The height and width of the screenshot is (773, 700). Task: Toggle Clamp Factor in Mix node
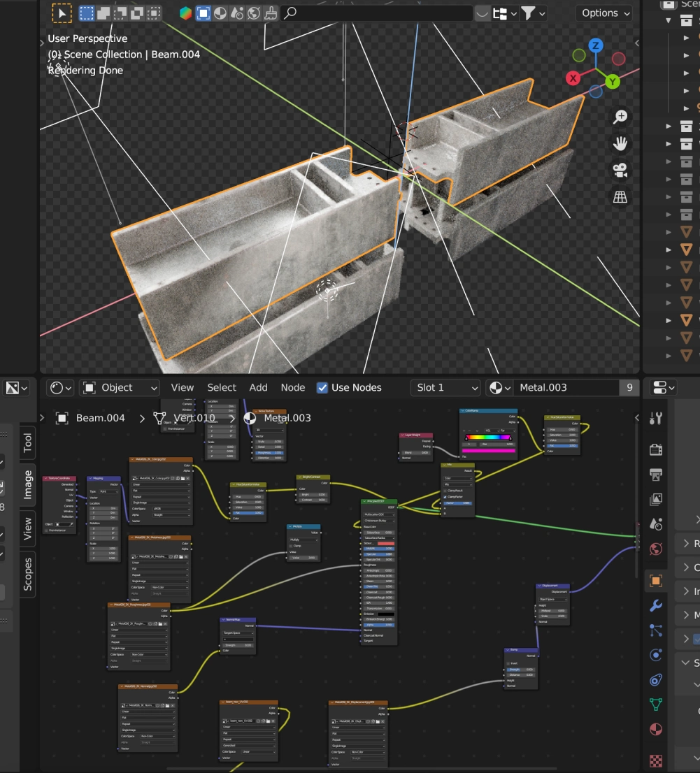point(445,497)
